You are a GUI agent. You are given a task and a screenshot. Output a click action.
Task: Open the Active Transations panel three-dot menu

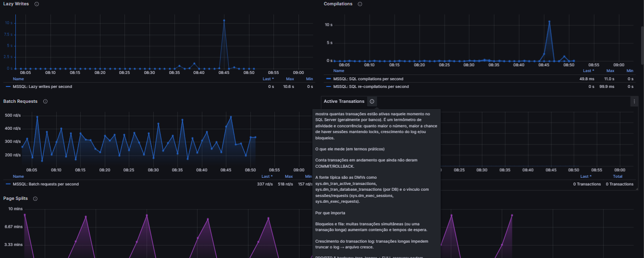[634, 101]
